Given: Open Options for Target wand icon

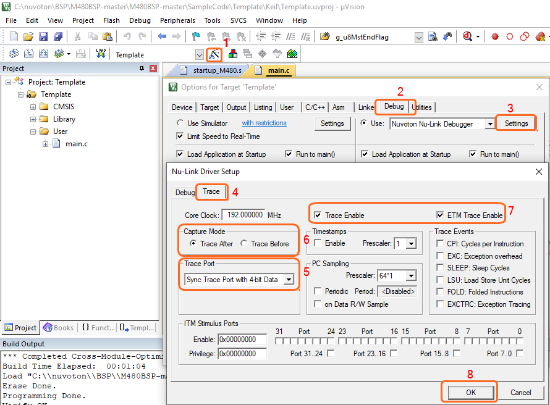Looking at the screenshot, I should pos(214,54).
